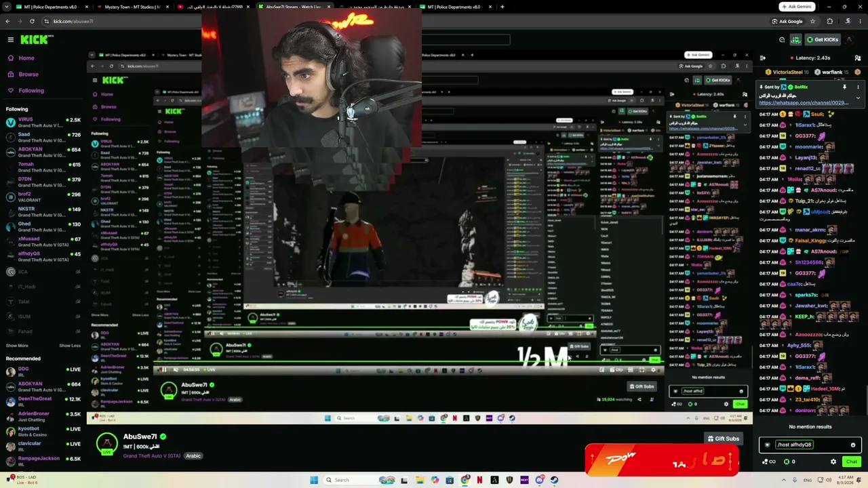Open Chrome from taskbar

click(x=465, y=480)
